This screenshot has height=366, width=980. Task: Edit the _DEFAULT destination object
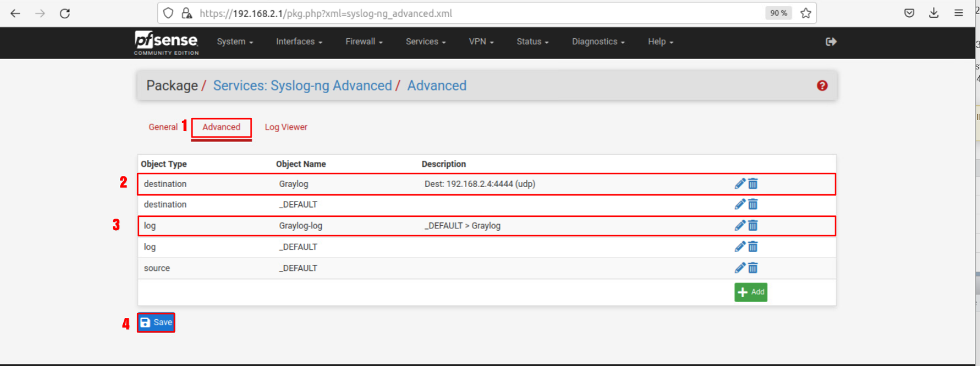(x=740, y=205)
